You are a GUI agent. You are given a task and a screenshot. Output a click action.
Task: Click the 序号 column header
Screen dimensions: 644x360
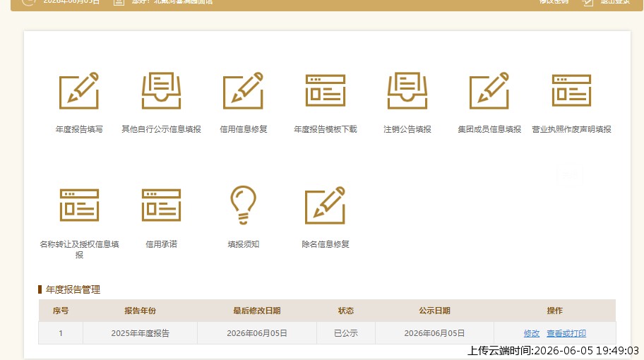[x=61, y=311]
